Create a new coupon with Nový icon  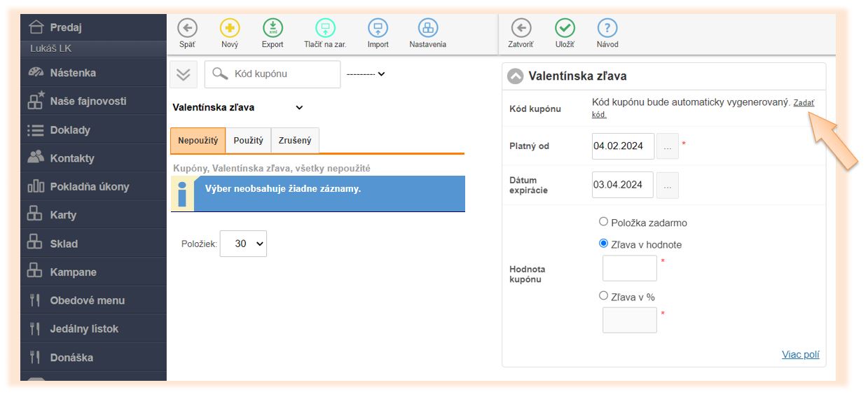(230, 28)
